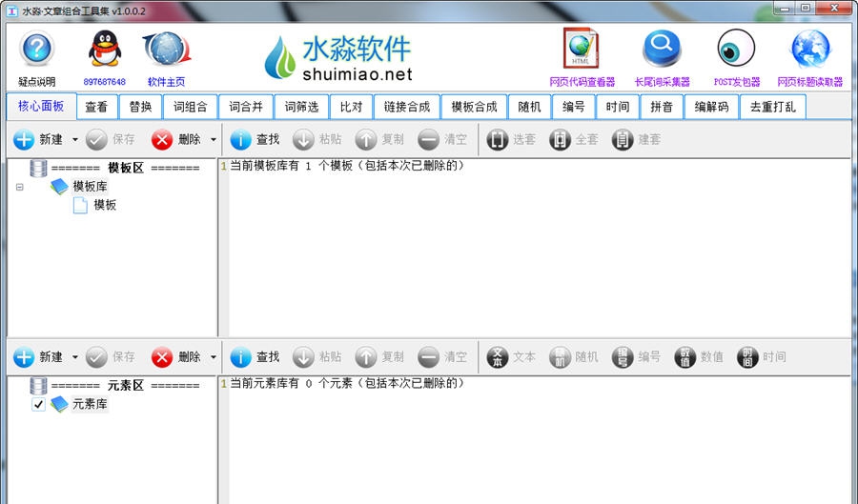Select the 元素库 tree item
The image size is (858, 504).
(x=90, y=405)
